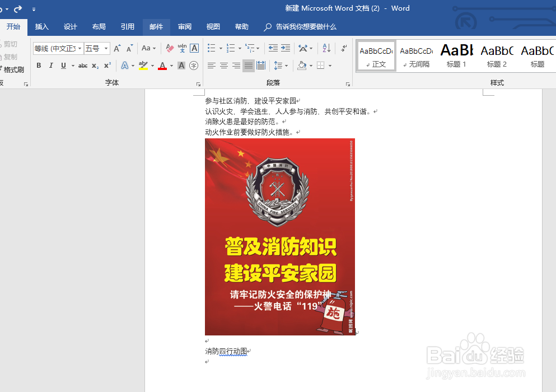Apply bulleted list
The height and width of the screenshot is (392, 556).
pyautogui.click(x=212, y=48)
